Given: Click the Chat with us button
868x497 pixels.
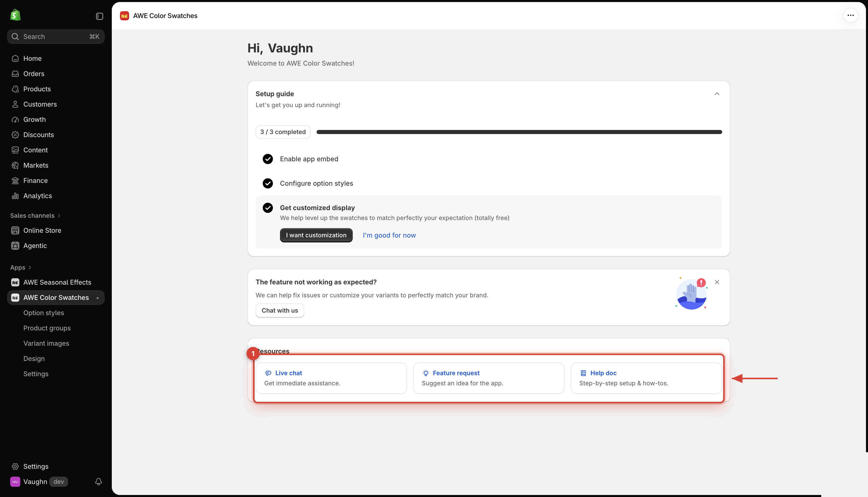Looking at the screenshot, I should coord(280,311).
